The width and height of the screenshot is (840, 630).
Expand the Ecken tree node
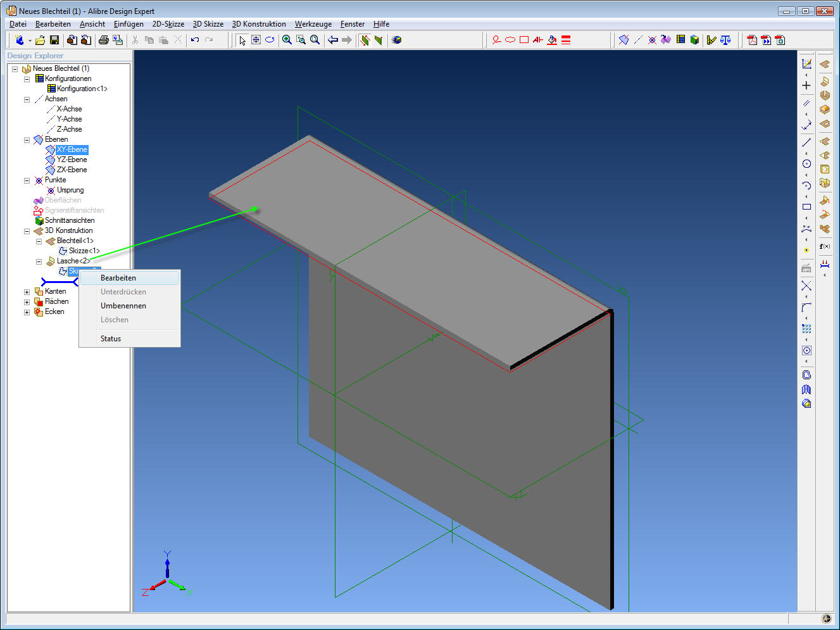pyautogui.click(x=27, y=312)
